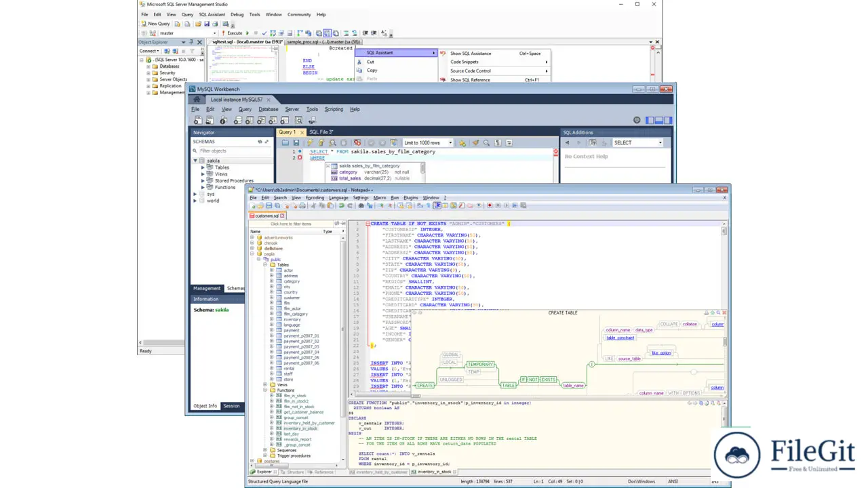Click the record macro icon in Notepad++ toolbar
Image resolution: width=868 pixels, height=488 pixels.
click(x=490, y=205)
